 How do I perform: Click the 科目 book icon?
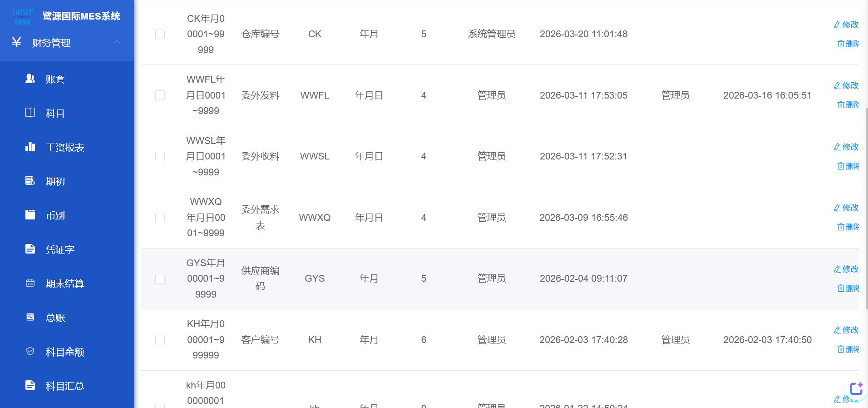pos(30,113)
